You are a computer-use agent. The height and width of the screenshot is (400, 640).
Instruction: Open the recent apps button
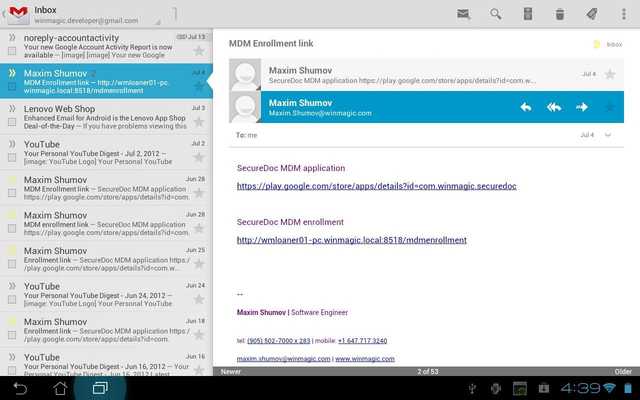[100, 388]
